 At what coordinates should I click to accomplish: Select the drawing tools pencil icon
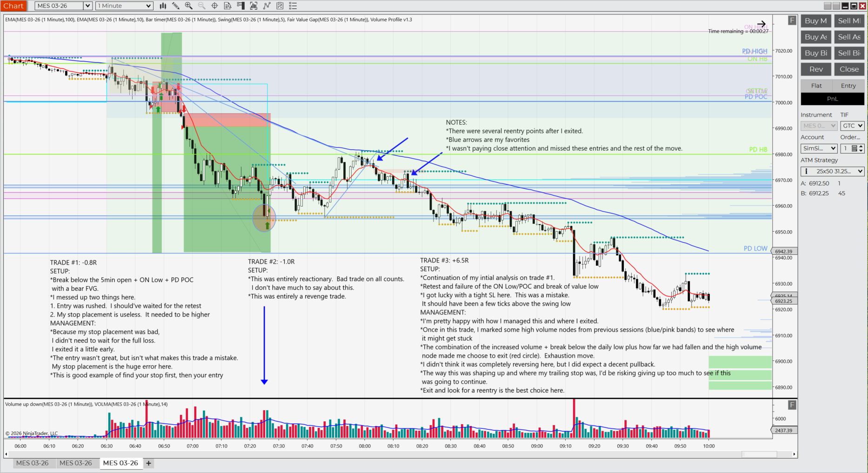point(176,6)
